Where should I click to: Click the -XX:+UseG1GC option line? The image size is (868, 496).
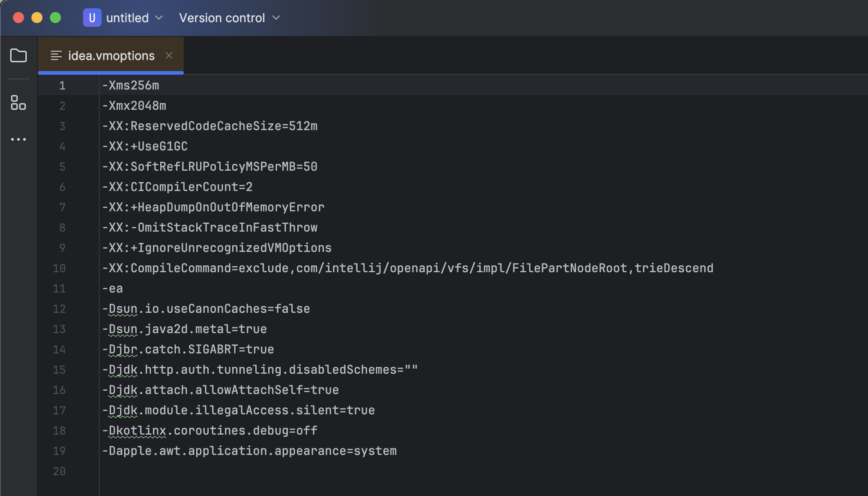click(145, 147)
